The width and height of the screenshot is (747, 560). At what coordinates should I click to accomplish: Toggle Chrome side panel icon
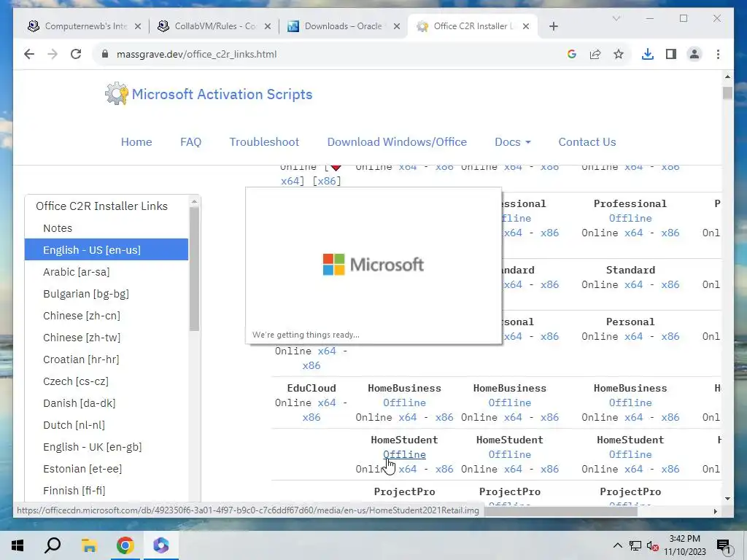671,54
